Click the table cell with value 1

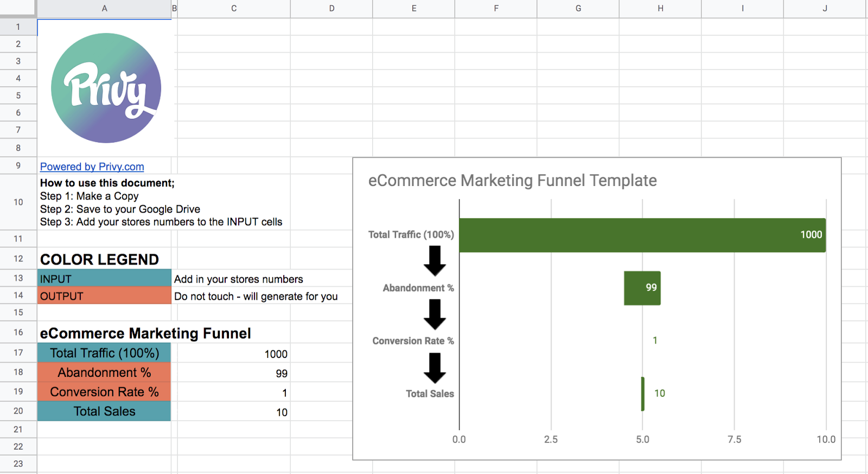click(233, 393)
